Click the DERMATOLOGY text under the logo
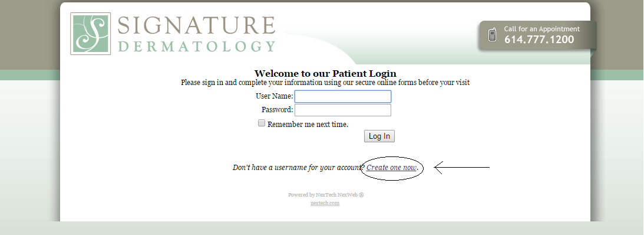Viewport: 644px width, 235px height. pos(196,46)
